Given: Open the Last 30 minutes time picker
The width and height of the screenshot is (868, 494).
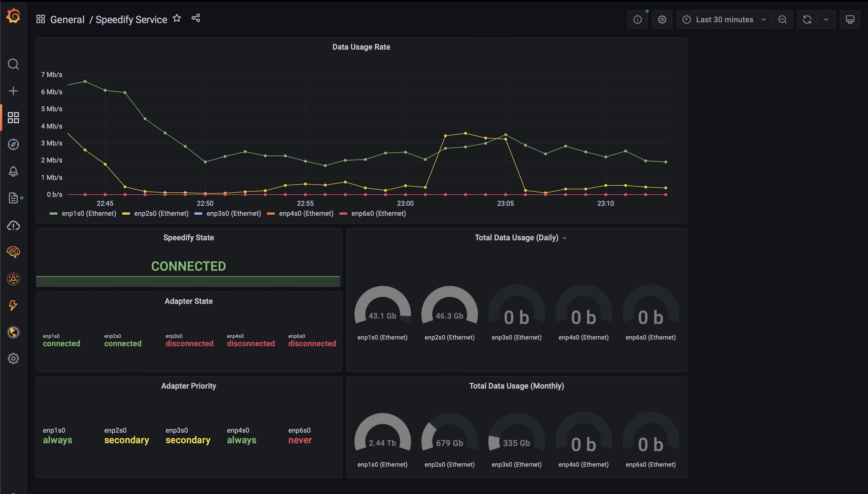Looking at the screenshot, I should [724, 20].
